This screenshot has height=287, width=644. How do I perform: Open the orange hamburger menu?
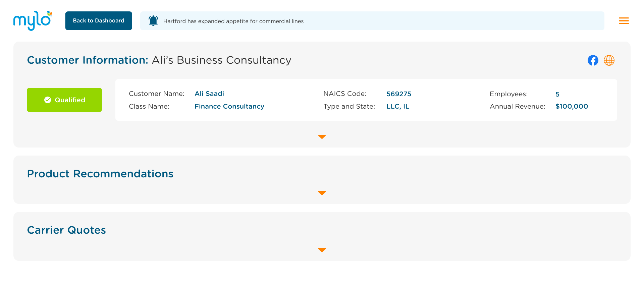624,21
